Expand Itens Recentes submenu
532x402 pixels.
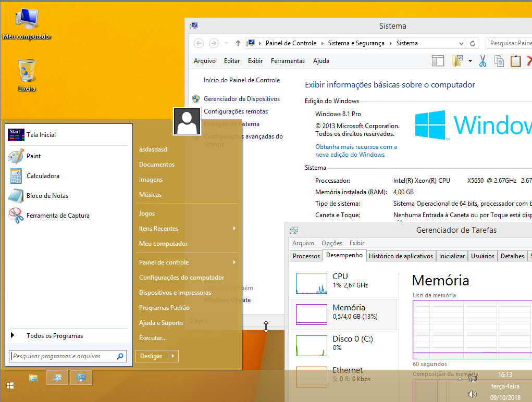coord(234,229)
